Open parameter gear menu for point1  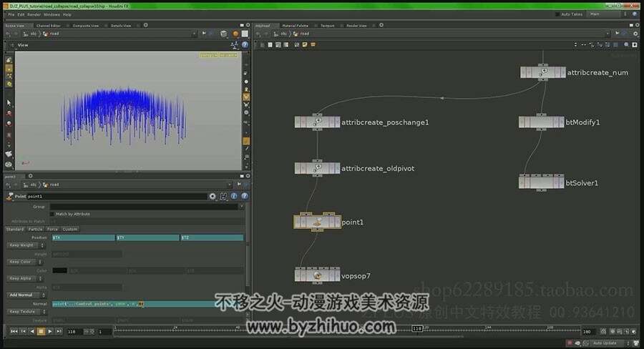click(213, 196)
